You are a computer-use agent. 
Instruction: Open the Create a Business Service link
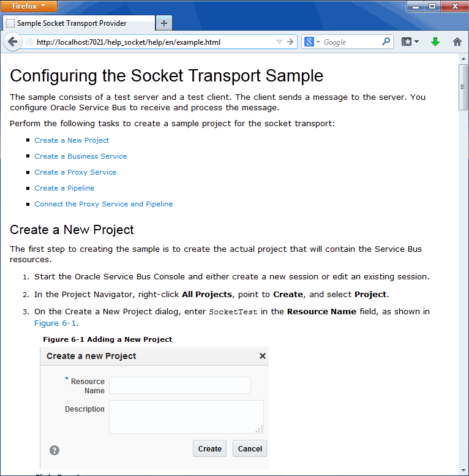(81, 156)
